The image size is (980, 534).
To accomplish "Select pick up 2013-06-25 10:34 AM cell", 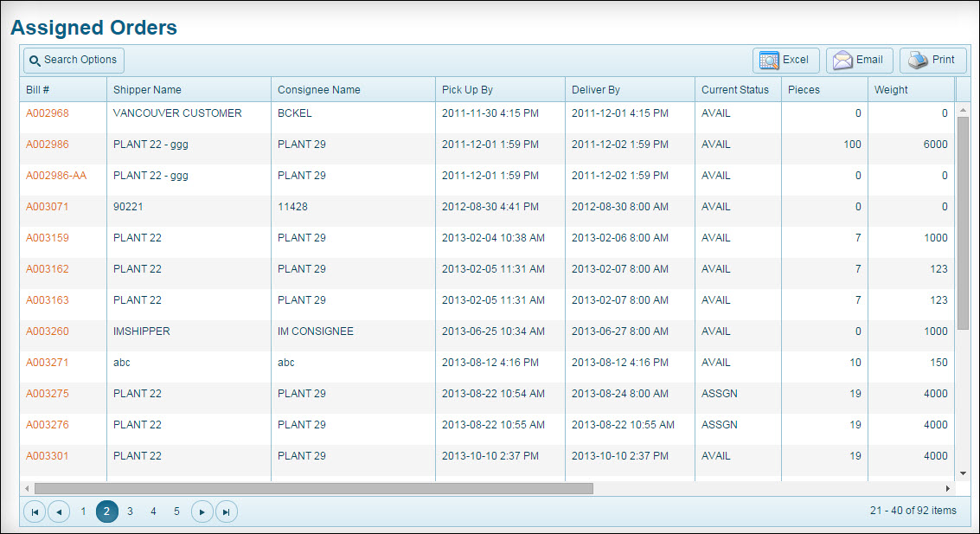I will (x=500, y=335).
